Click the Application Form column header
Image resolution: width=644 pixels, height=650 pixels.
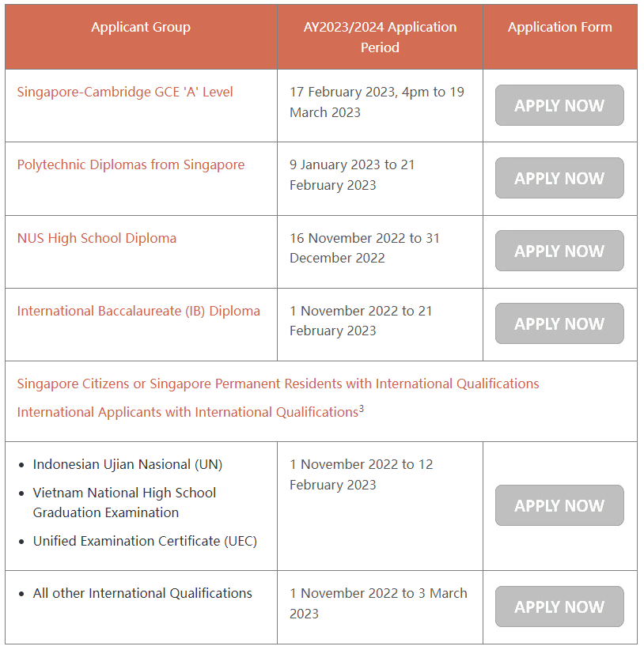(559, 27)
